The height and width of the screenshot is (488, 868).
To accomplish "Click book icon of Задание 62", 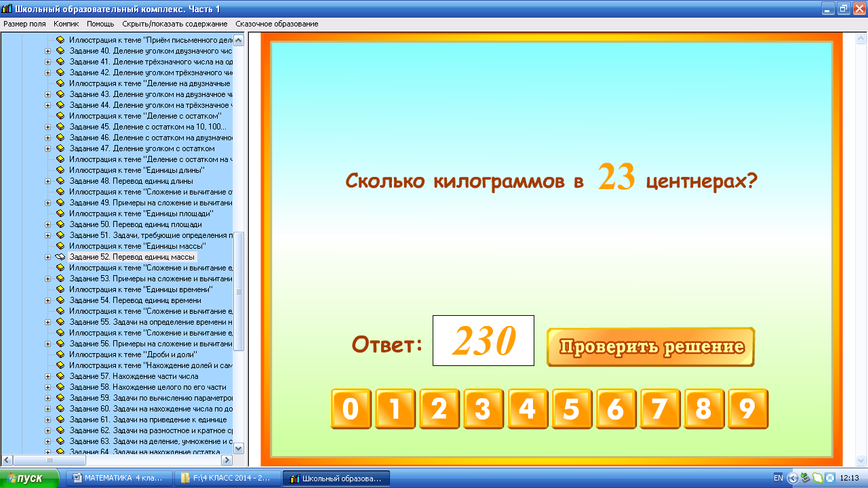I will click(60, 430).
